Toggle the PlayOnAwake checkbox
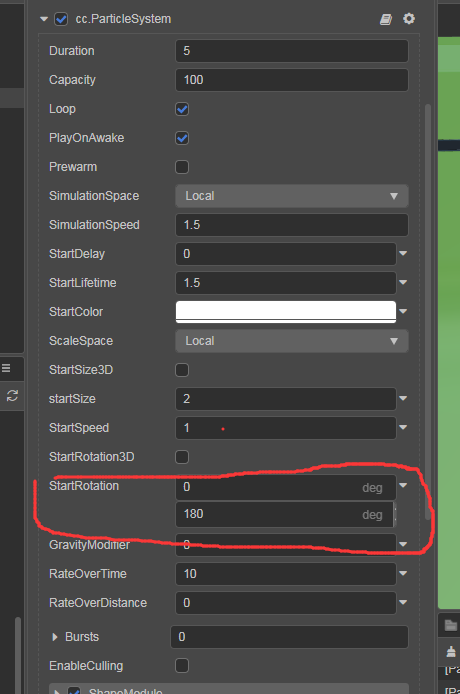The width and height of the screenshot is (460, 694). (182, 138)
